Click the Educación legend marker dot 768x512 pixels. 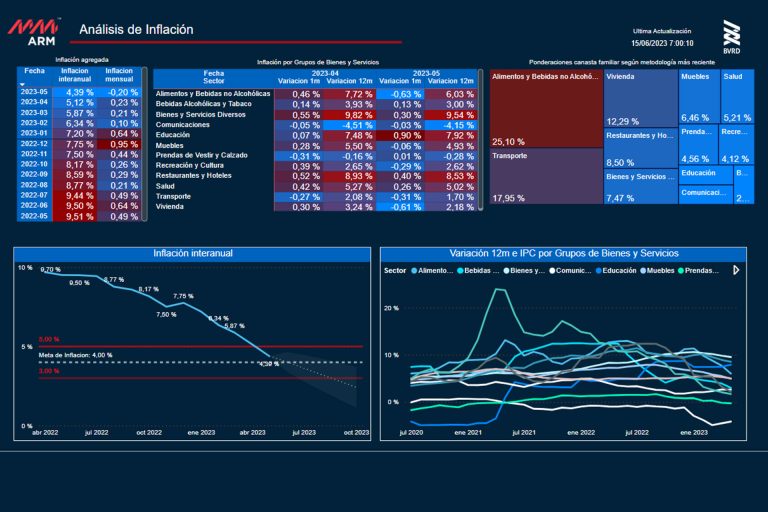(599, 270)
